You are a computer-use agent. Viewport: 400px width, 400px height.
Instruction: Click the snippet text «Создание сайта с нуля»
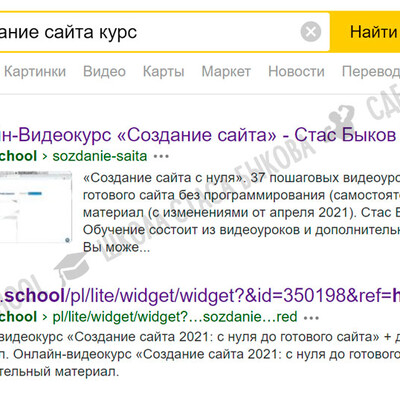pyautogui.click(x=163, y=178)
